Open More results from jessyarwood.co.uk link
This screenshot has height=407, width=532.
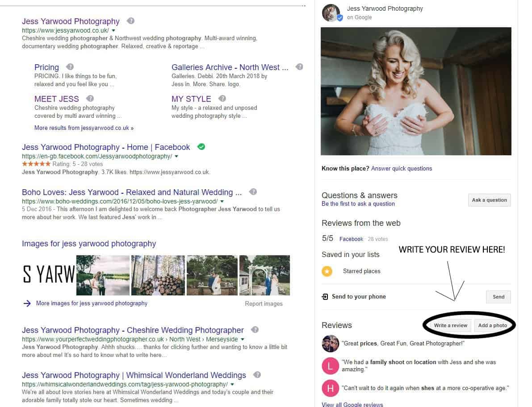tap(84, 128)
